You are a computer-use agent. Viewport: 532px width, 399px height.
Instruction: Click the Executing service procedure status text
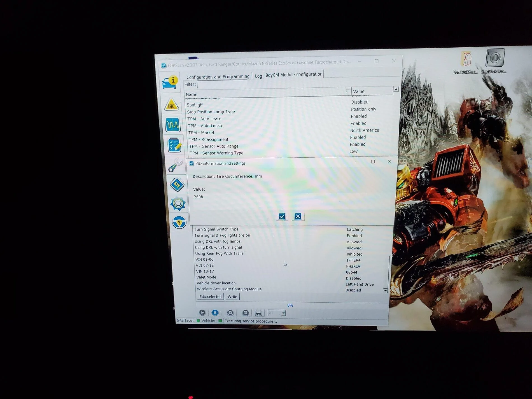[251, 321]
